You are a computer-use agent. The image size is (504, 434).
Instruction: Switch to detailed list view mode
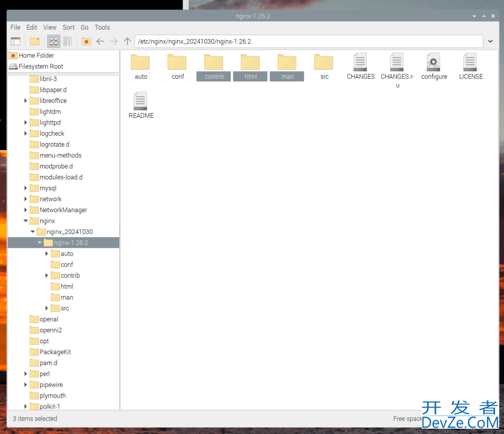click(x=68, y=41)
